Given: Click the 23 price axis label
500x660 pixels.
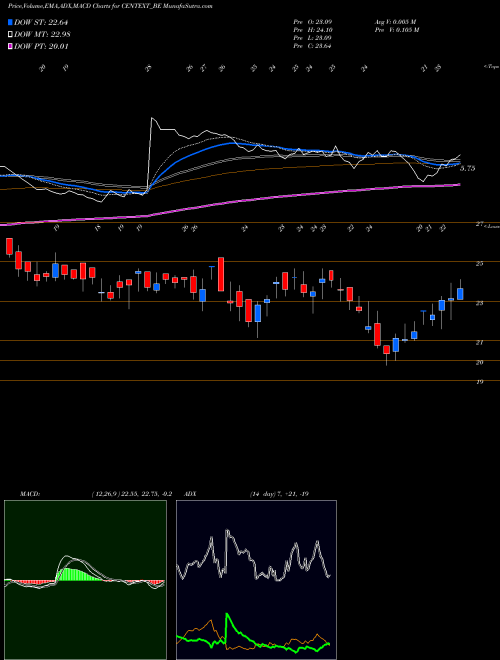Looking at the screenshot, I should (479, 303).
